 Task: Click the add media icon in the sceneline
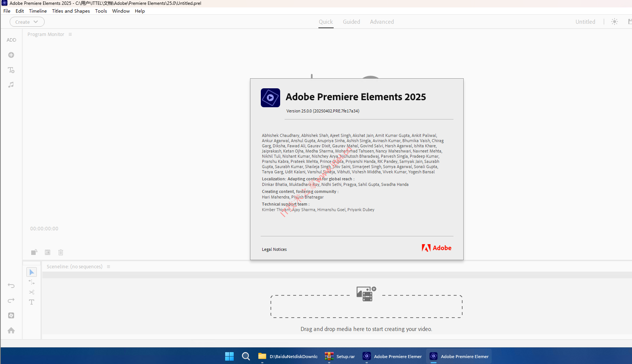click(366, 294)
